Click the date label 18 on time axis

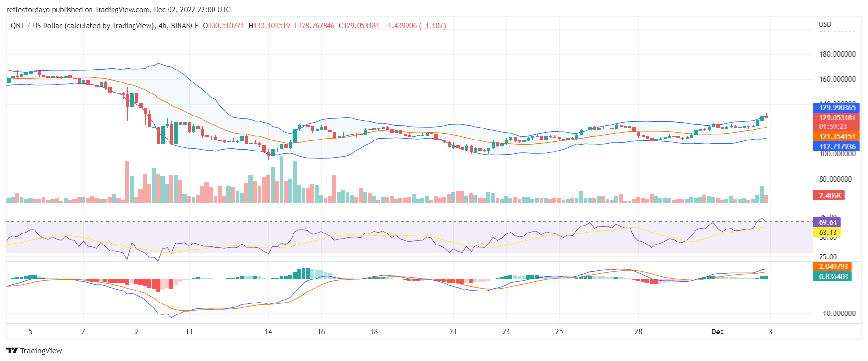(x=374, y=332)
